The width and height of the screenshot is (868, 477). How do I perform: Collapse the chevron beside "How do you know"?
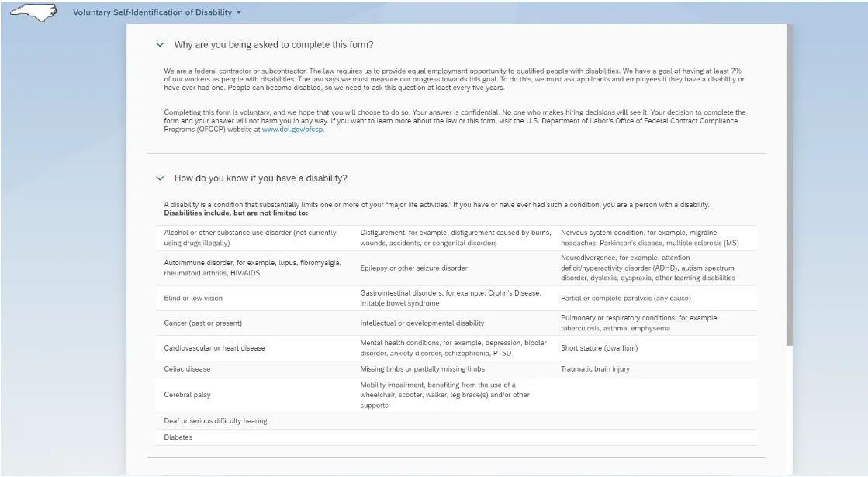[160, 178]
